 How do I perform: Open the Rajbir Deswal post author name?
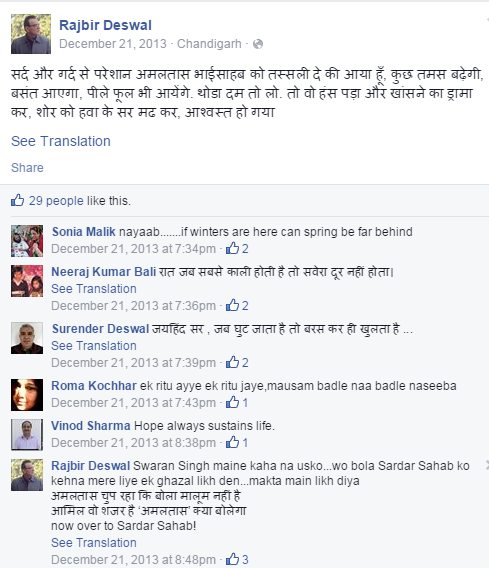point(105,25)
